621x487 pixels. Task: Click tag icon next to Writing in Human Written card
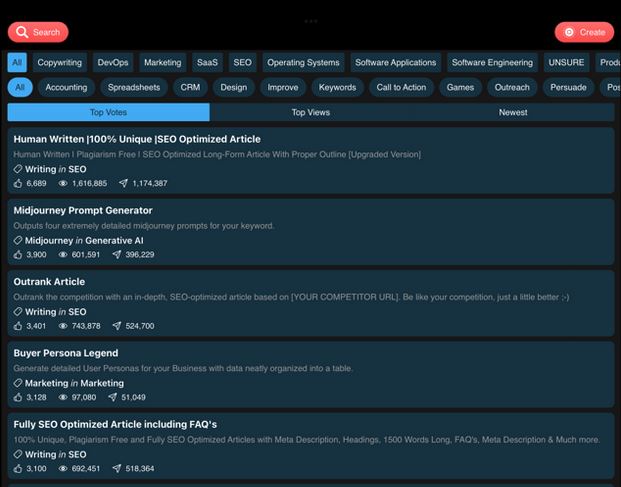point(18,169)
